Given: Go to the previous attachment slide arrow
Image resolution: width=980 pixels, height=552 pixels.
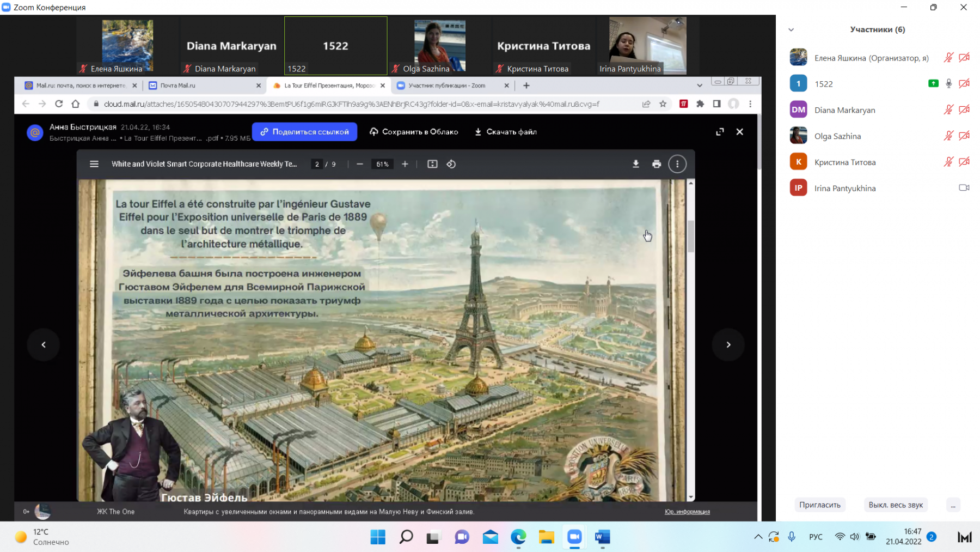Looking at the screenshot, I should coord(44,344).
